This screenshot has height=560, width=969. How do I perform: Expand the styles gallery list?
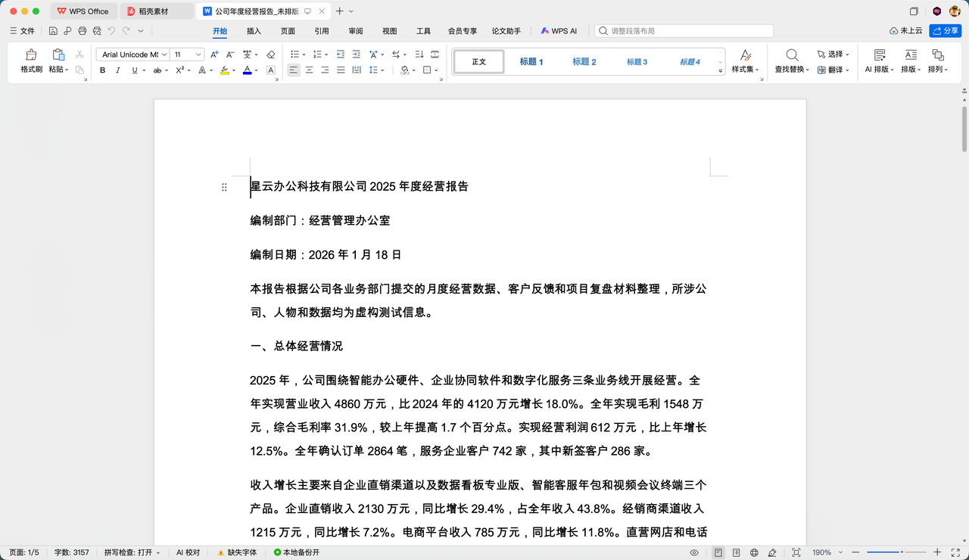click(x=720, y=70)
